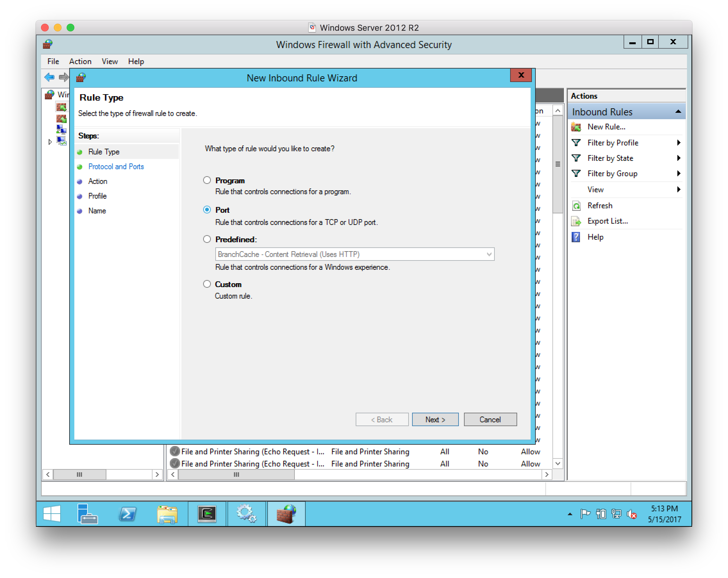Open File Explorer from taskbar

tap(167, 514)
